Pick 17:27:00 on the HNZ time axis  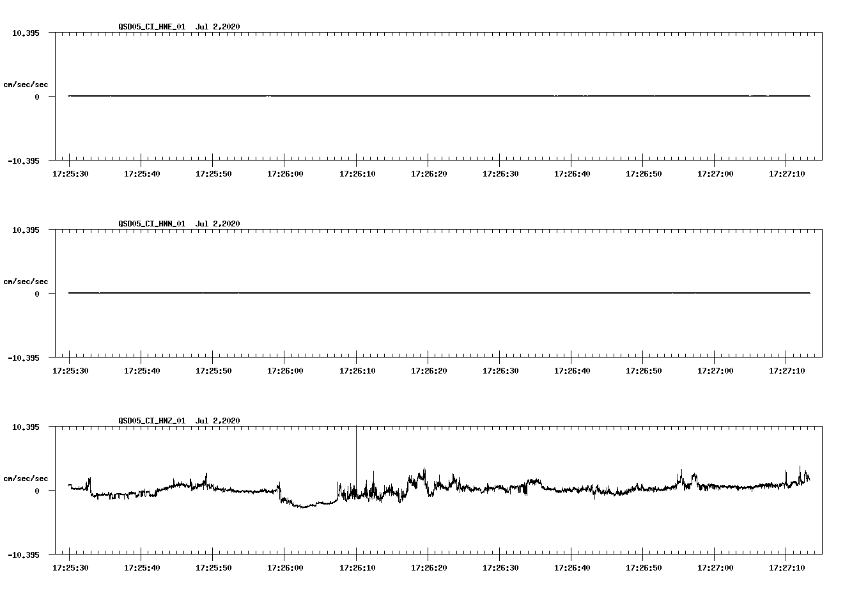[x=715, y=567]
